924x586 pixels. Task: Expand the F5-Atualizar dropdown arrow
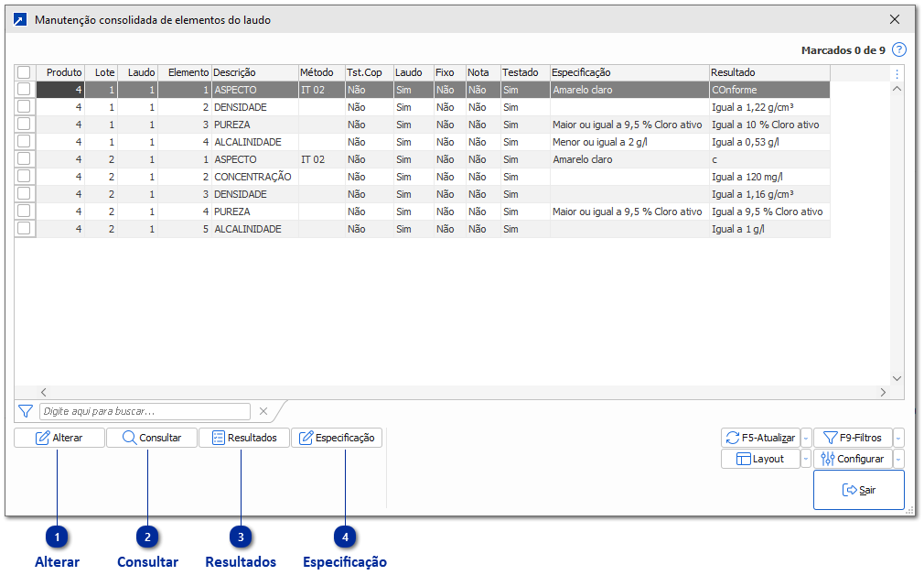(x=806, y=438)
